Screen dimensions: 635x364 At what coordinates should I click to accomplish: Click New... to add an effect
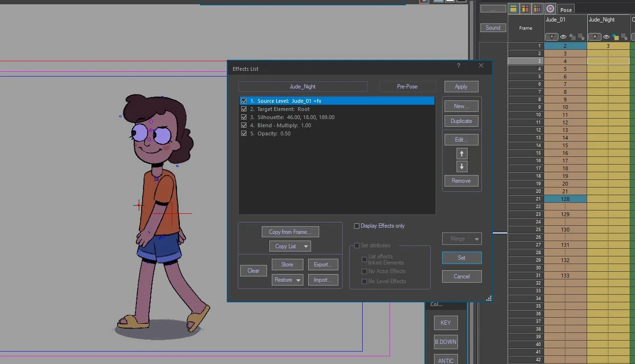(x=461, y=106)
